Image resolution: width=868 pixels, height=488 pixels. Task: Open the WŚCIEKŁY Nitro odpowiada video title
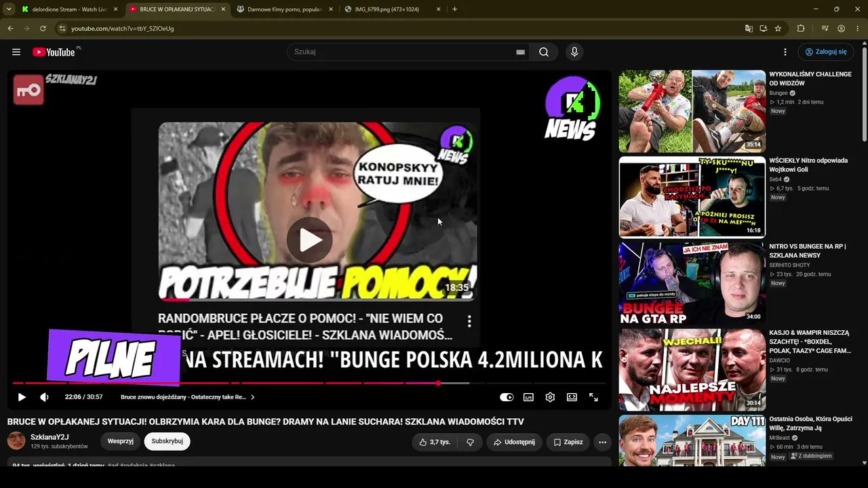pyautogui.click(x=808, y=165)
